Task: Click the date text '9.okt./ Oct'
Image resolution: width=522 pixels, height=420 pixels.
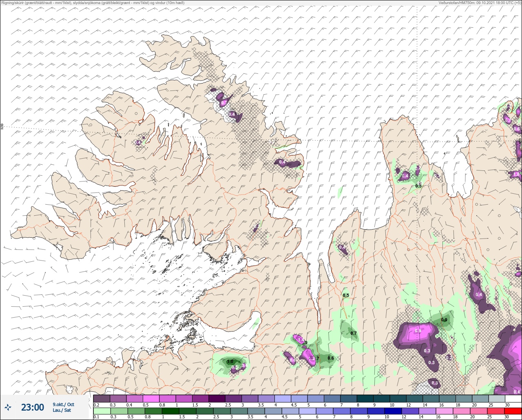Action: point(63,404)
